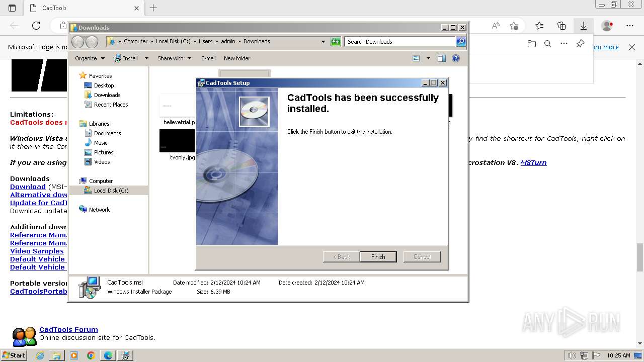Select Computer in navigation pane

101,181
